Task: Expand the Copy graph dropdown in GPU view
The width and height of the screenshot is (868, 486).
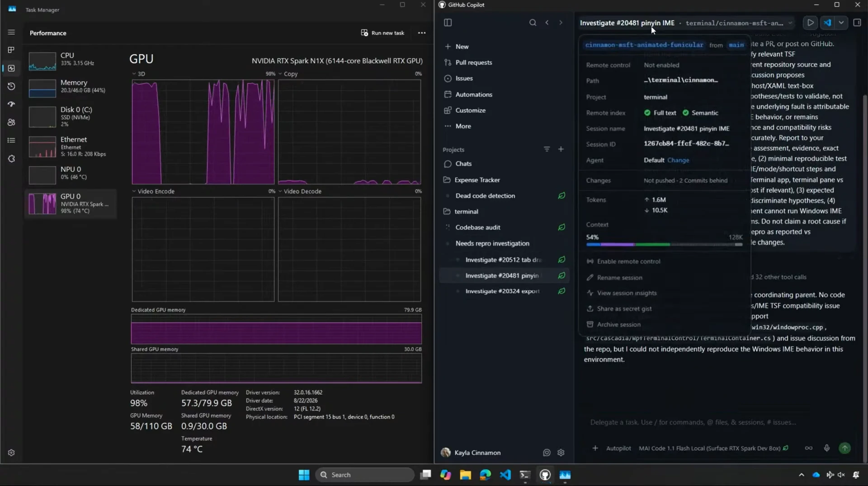Action: point(280,74)
